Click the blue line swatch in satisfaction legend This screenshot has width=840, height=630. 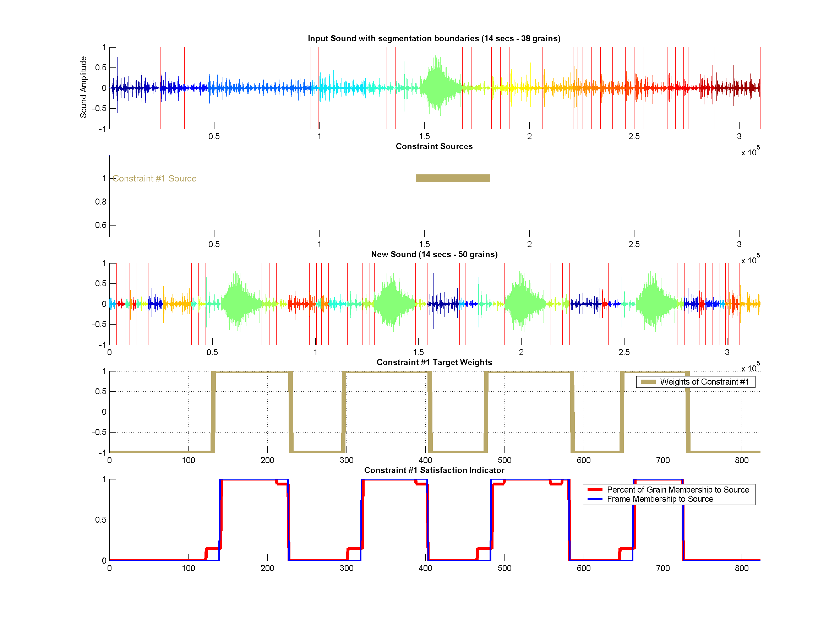pyautogui.click(x=595, y=499)
